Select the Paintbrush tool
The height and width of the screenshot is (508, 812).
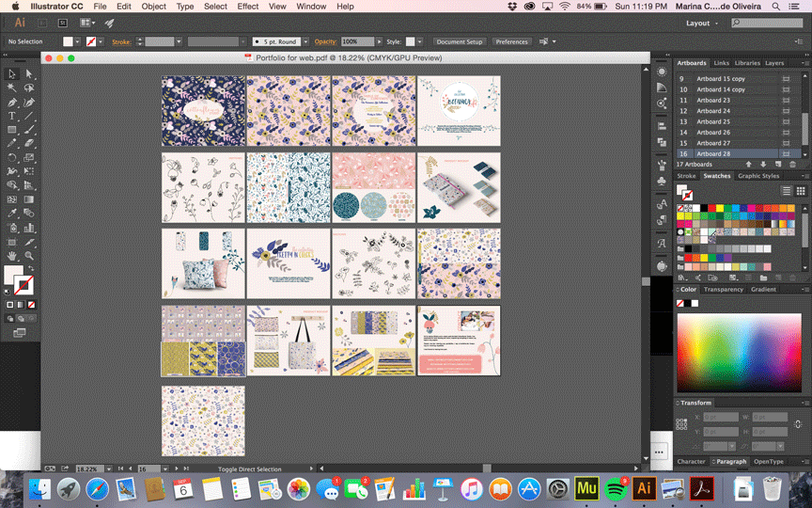pyautogui.click(x=29, y=130)
